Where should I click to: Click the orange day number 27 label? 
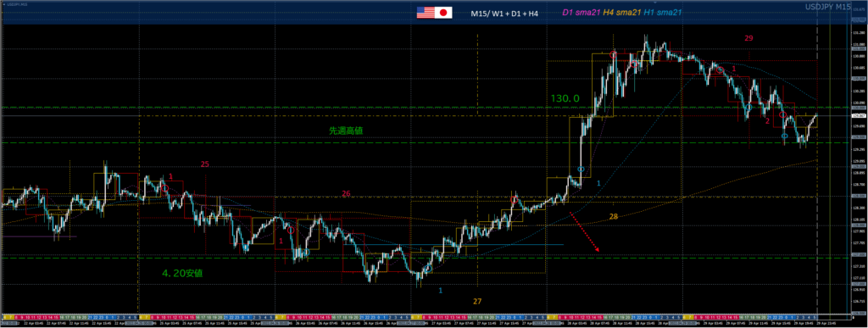click(x=477, y=302)
